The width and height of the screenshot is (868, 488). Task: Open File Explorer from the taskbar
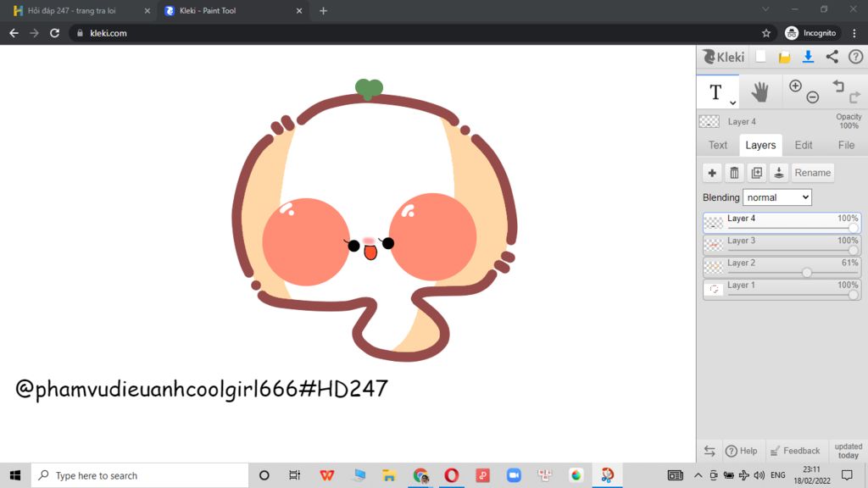pyautogui.click(x=388, y=475)
